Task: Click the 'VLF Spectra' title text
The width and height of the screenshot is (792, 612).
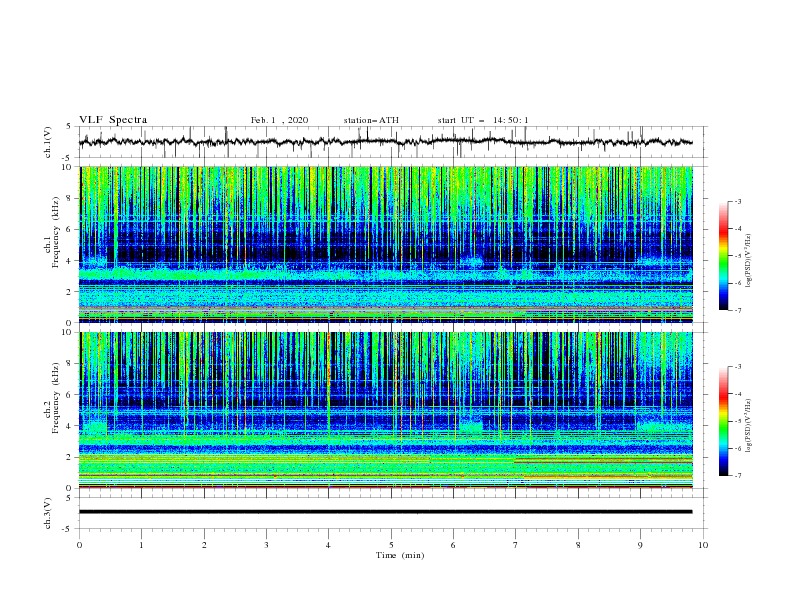Action: click(113, 120)
